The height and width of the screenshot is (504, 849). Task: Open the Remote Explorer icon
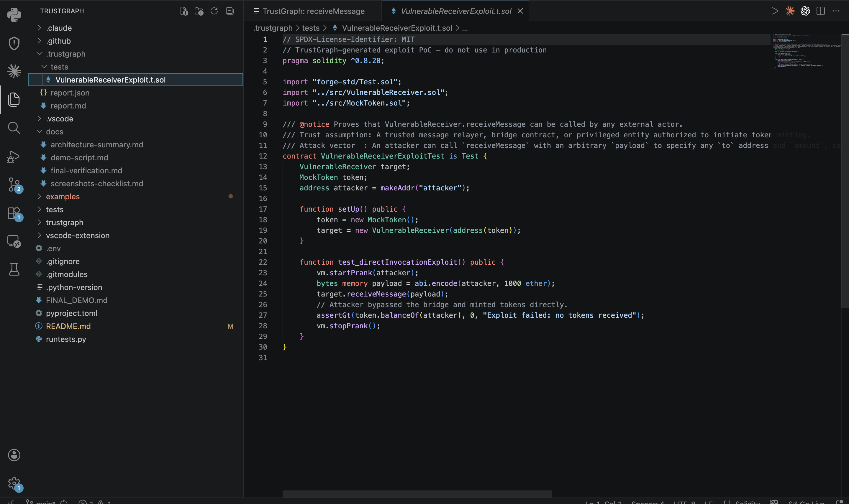pyautogui.click(x=14, y=241)
